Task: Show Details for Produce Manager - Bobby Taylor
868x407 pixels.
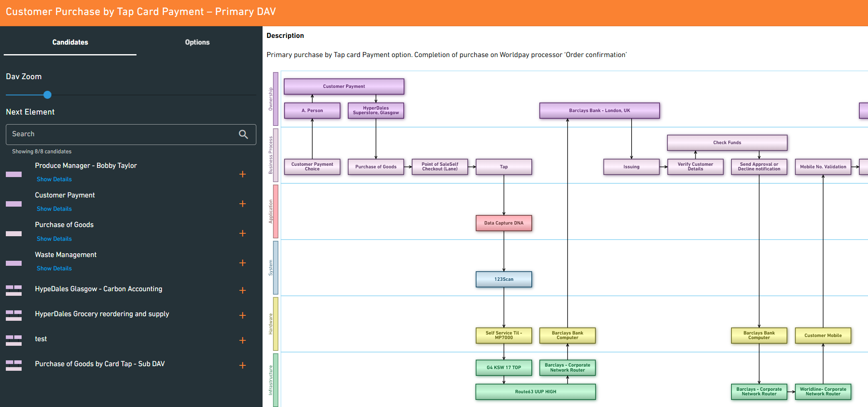Action: tap(54, 179)
